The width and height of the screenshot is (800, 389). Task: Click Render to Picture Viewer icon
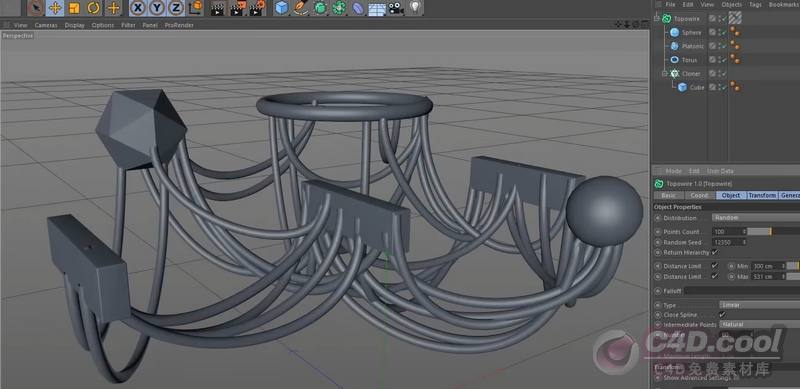(238, 8)
